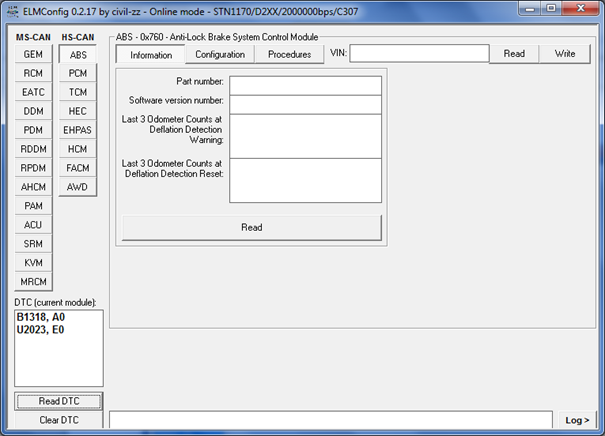Screen dimensions: 605x436
Task: Select the GEM module button
Action: pyautogui.click(x=32, y=54)
